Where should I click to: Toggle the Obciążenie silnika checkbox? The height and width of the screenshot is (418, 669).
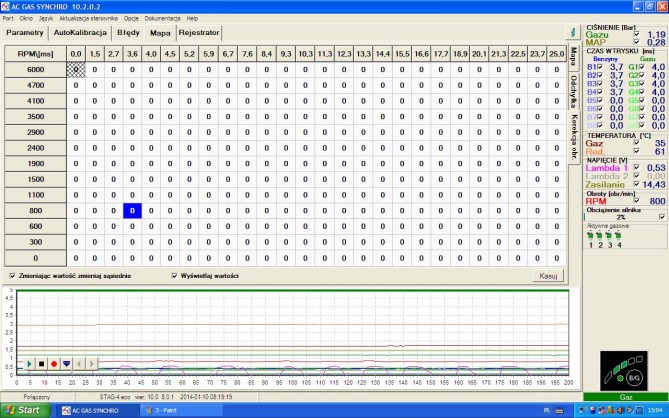(x=662, y=217)
